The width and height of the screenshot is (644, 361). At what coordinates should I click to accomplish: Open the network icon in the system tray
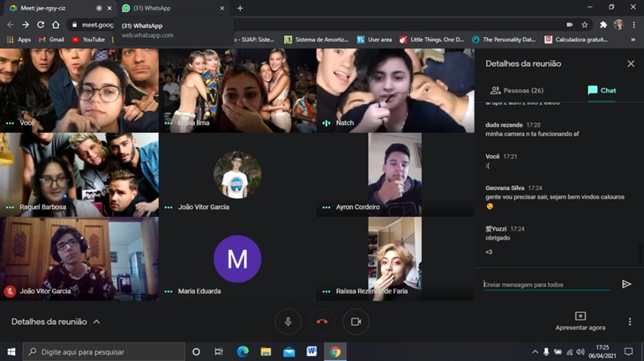[569, 351]
